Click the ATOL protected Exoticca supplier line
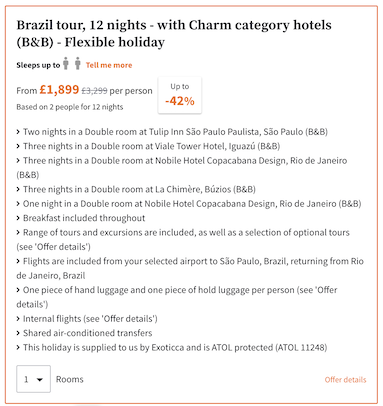383x406 pixels. [x=175, y=348]
